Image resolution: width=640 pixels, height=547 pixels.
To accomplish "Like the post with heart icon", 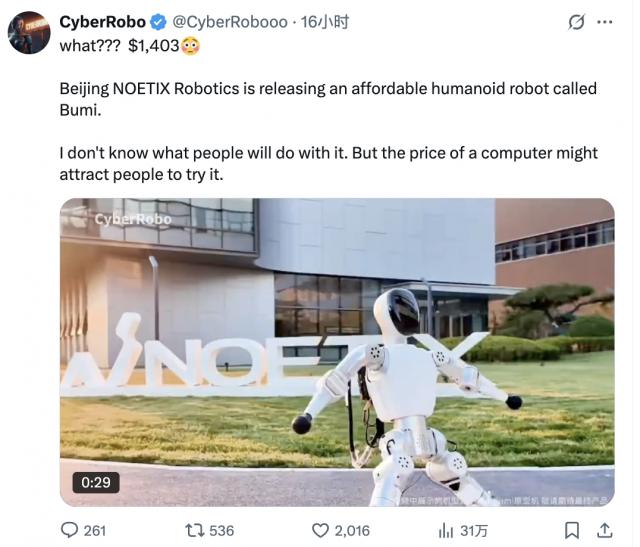I will pos(320,531).
